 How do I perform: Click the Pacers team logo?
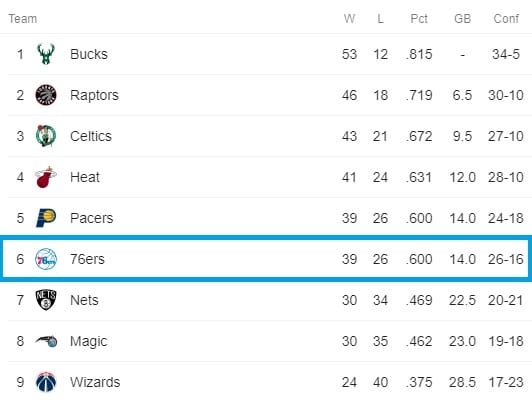click(46, 218)
